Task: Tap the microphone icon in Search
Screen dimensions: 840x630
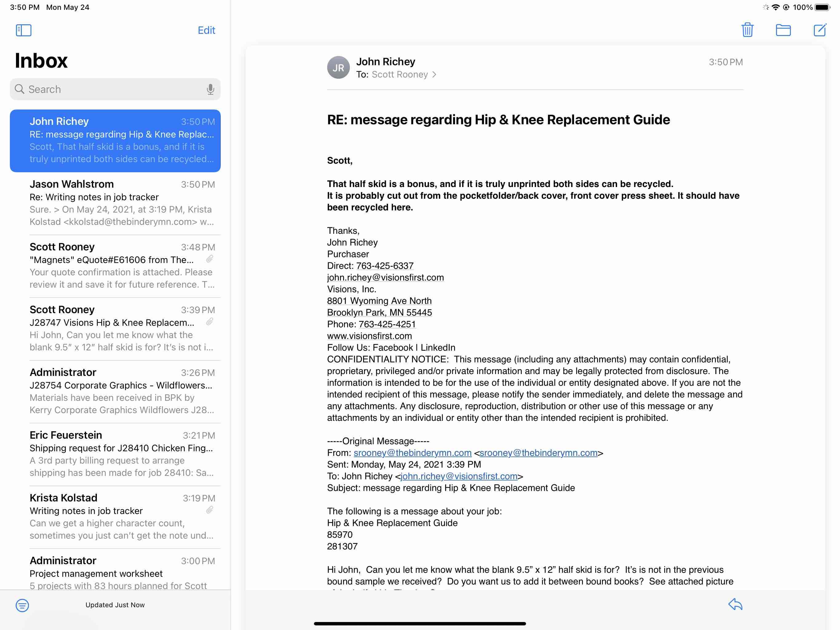Action: click(x=210, y=89)
